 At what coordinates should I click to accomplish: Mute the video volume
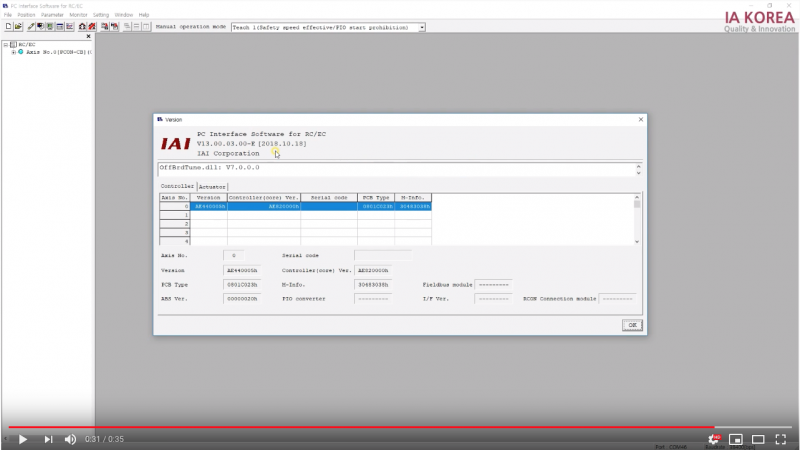[x=70, y=439]
